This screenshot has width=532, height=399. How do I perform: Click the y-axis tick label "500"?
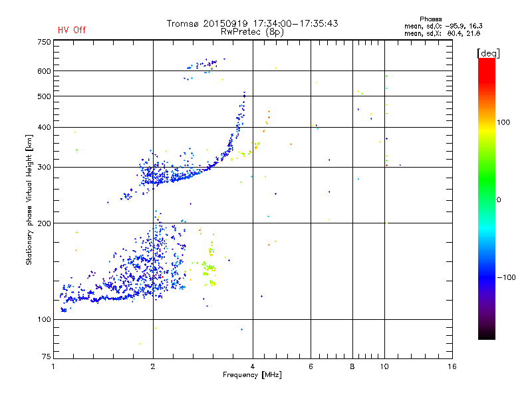tap(44, 96)
